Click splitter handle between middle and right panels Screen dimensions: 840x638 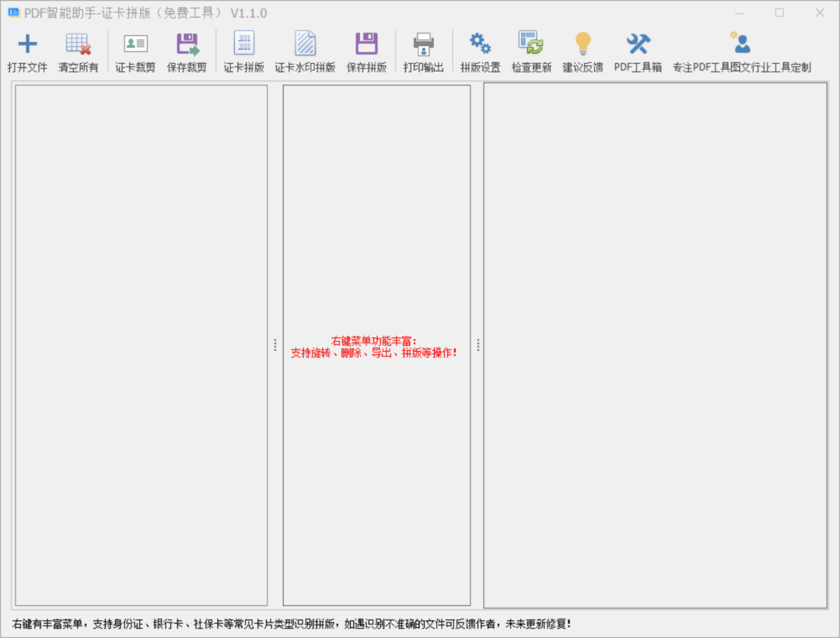click(478, 345)
